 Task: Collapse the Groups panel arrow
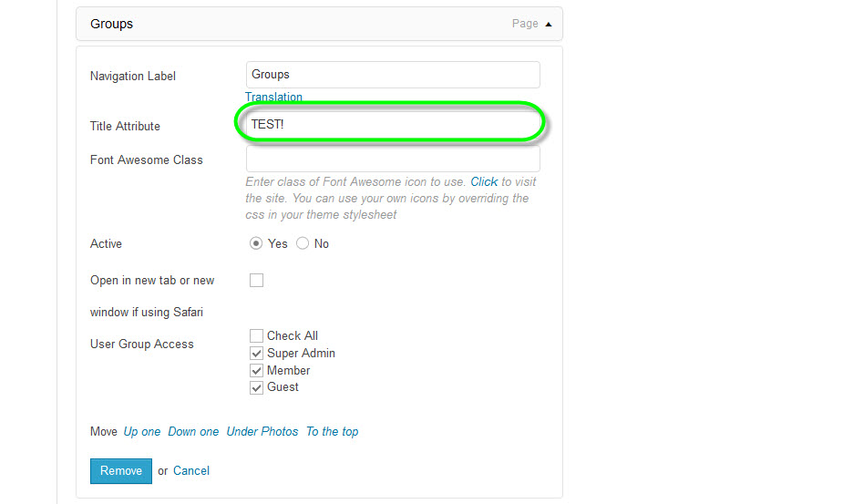(x=548, y=24)
